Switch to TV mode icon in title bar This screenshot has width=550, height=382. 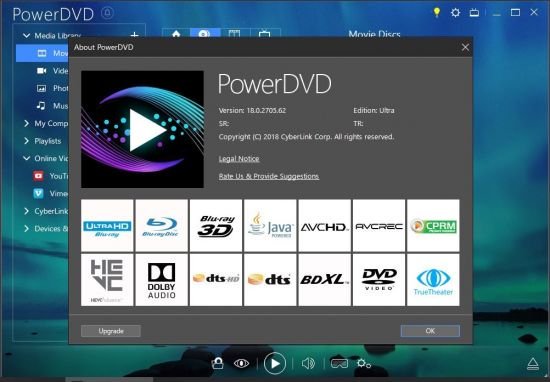(474, 13)
